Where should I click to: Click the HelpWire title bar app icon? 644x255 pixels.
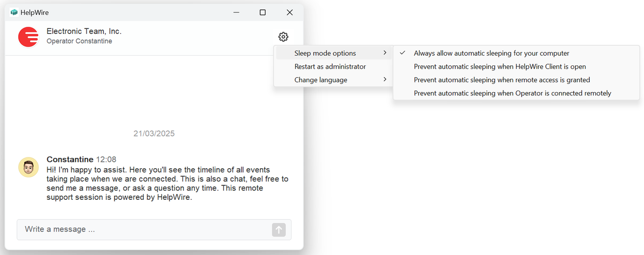tap(14, 12)
